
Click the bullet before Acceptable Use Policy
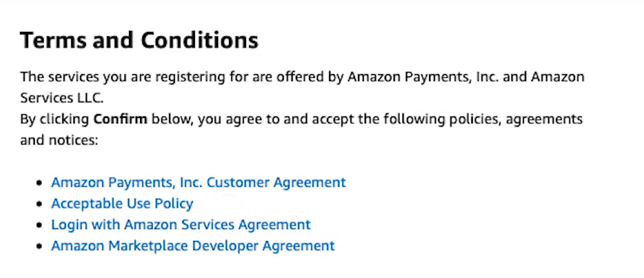(39, 204)
